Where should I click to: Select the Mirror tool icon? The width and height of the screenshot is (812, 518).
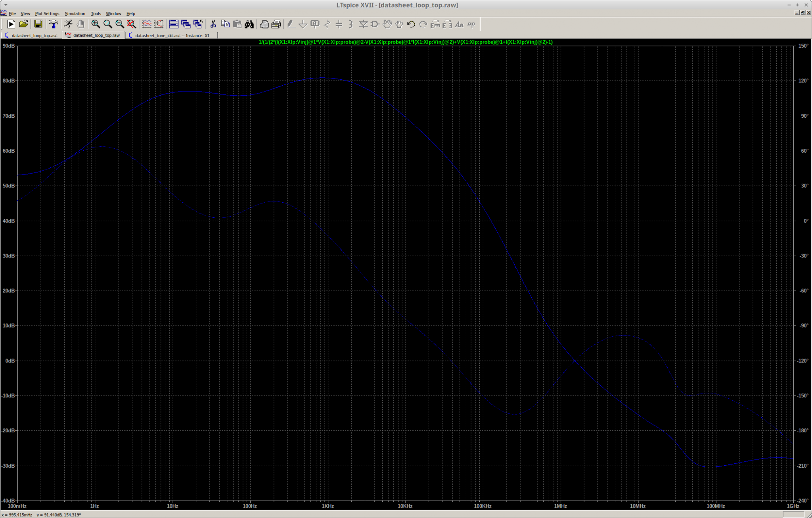[x=447, y=24]
